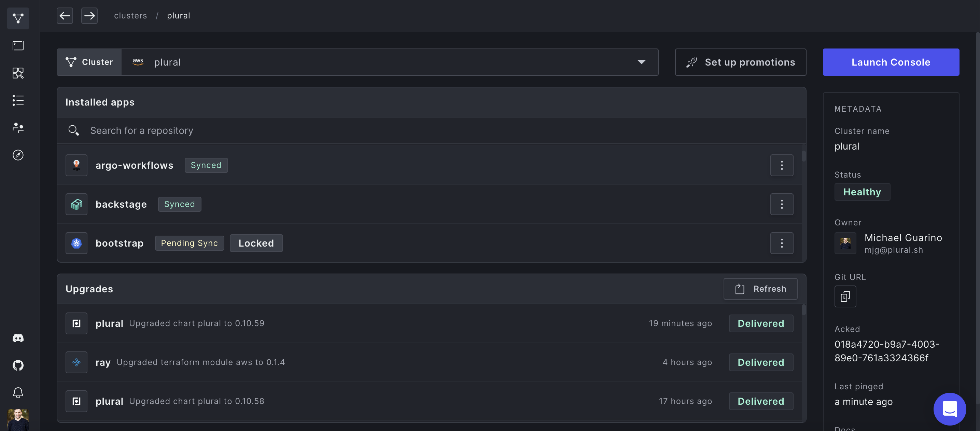Viewport: 980px width, 431px height.
Task: Open the compass explore icon
Action: [18, 155]
